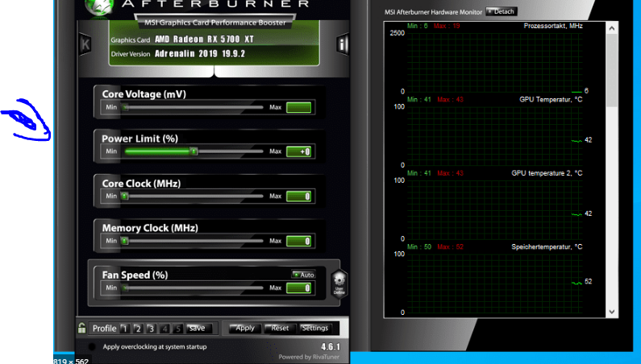Click the Core Clock slider handle
The height and width of the screenshot is (364, 641).
click(125, 196)
